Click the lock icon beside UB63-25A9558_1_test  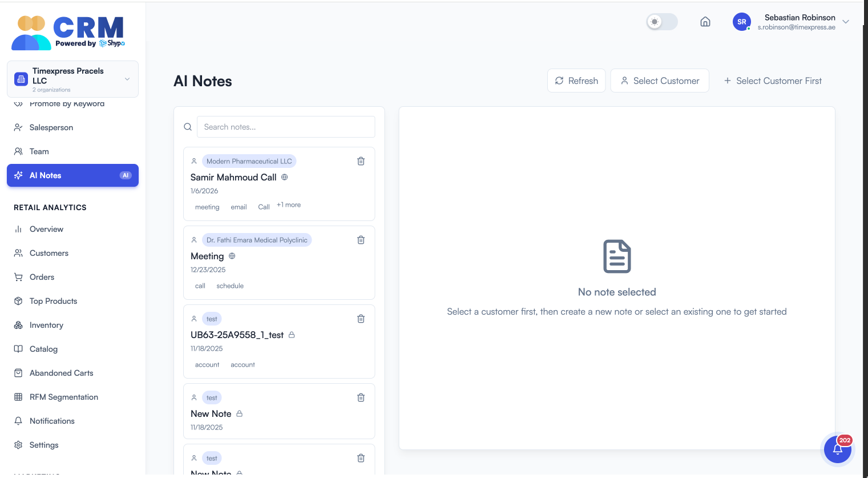click(292, 335)
